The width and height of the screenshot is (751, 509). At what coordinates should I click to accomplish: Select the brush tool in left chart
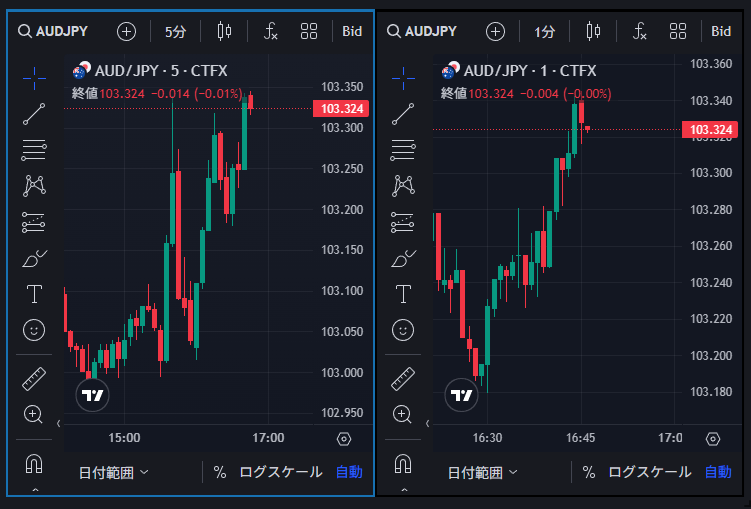[x=34, y=258]
